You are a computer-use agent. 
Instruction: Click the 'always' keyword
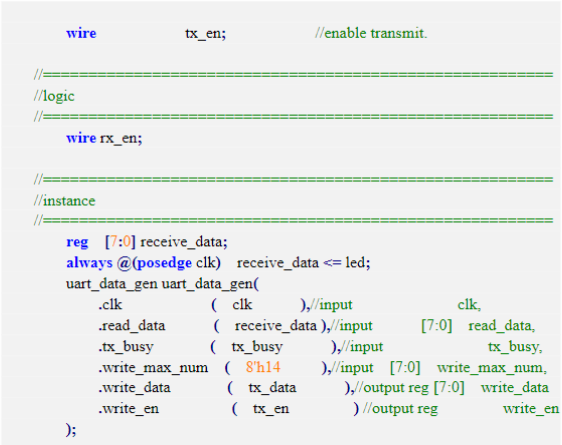[89, 263]
